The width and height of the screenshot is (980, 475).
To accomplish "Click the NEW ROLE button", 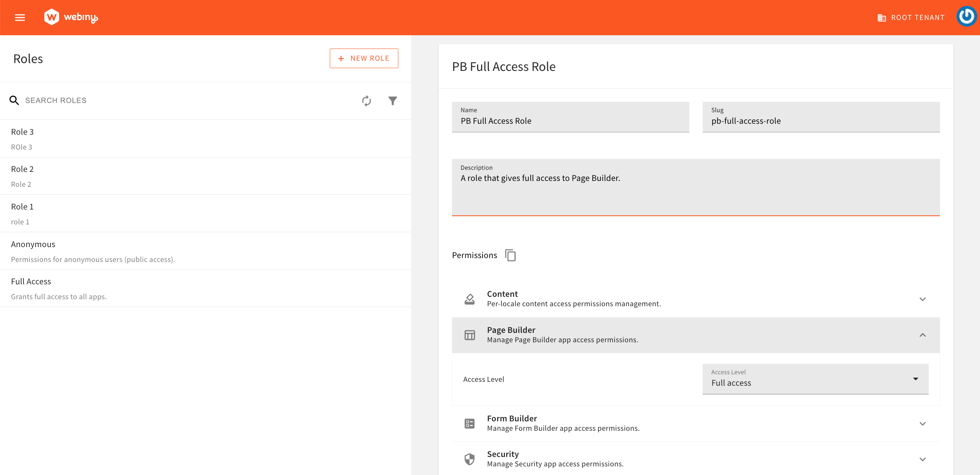I will coord(363,58).
